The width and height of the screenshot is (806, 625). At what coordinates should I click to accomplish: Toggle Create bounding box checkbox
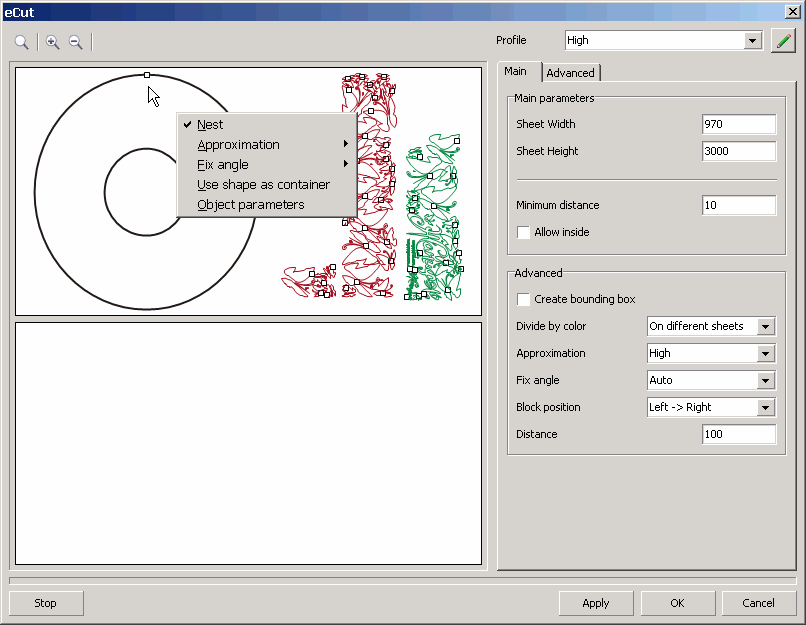click(523, 299)
